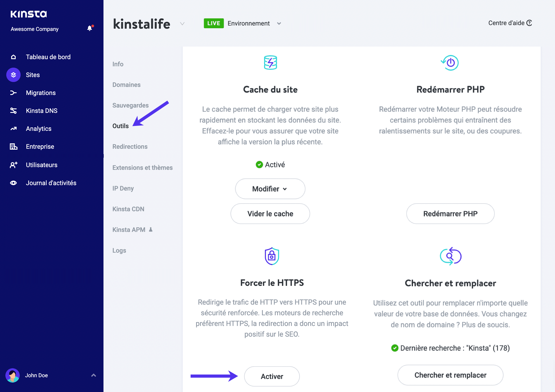Viewport: 555px width, 392px height.
Task: Click the kinstalife site title
Action: click(142, 24)
